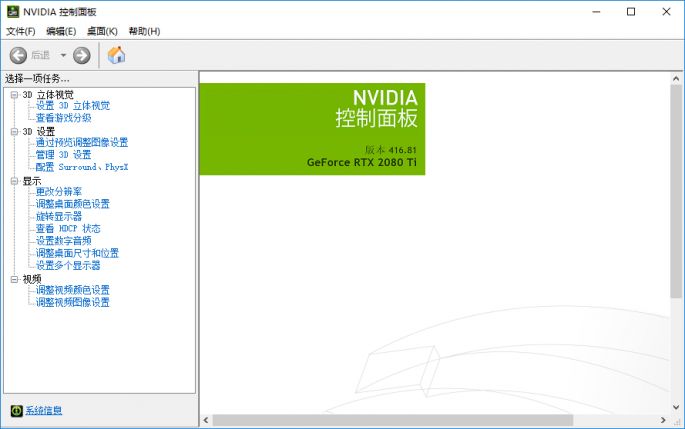Viewport: 685px width, 429px height.
Task: Select 管理 3D 设置 in the tree
Action: pyautogui.click(x=63, y=155)
